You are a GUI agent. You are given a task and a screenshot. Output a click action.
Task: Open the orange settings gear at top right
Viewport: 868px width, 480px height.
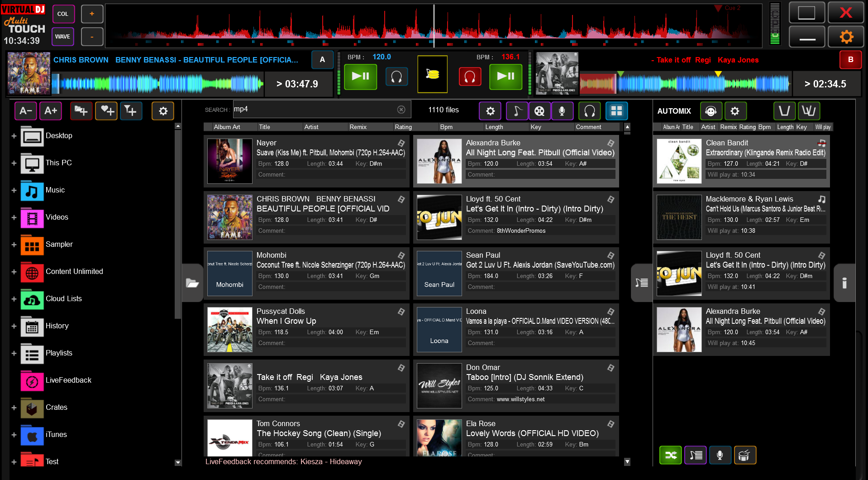click(846, 37)
